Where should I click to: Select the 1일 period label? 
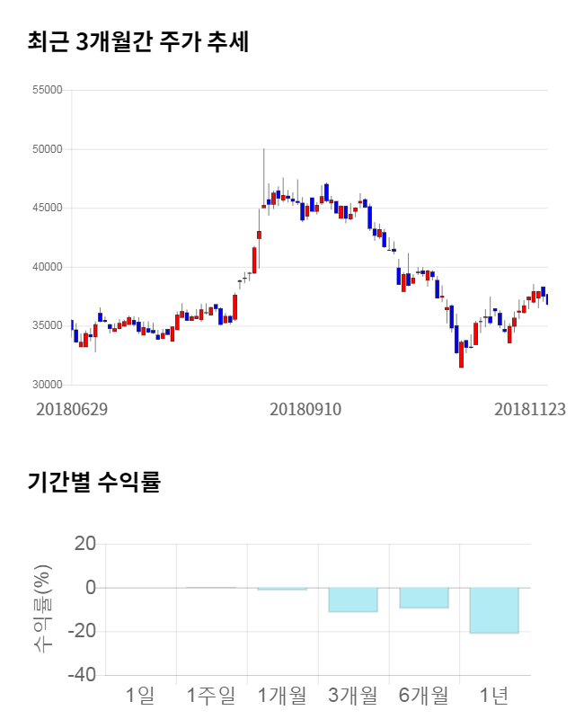(x=140, y=695)
